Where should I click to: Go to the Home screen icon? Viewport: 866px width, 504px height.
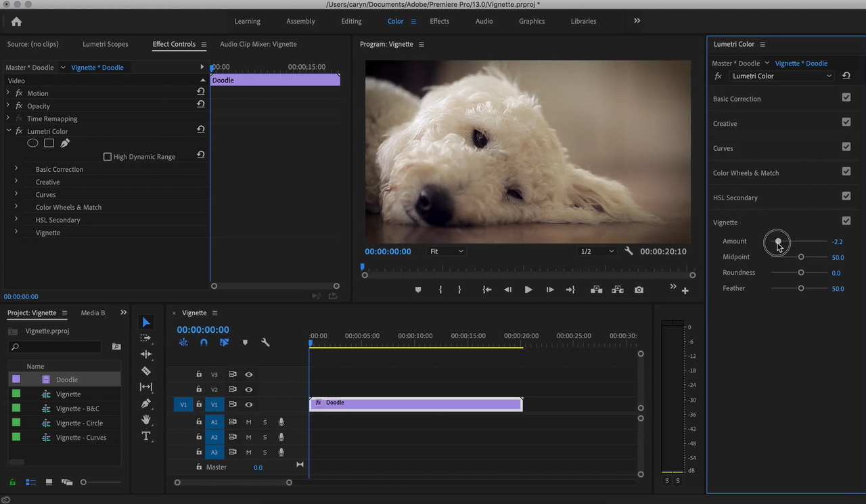click(16, 22)
